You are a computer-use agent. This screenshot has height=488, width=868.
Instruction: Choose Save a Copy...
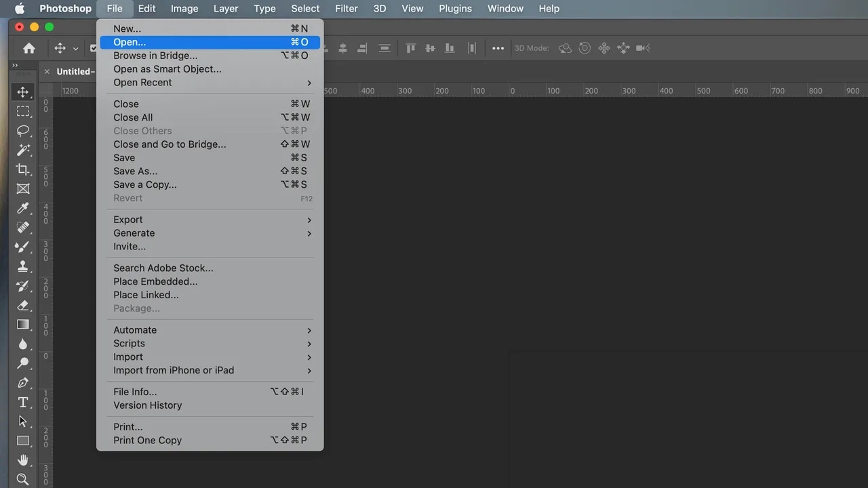point(210,185)
